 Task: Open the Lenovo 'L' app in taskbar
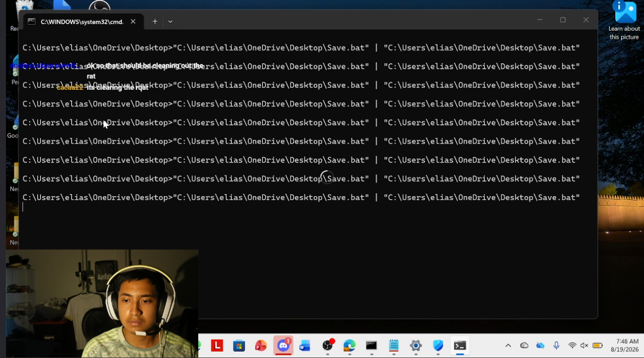tap(217, 346)
